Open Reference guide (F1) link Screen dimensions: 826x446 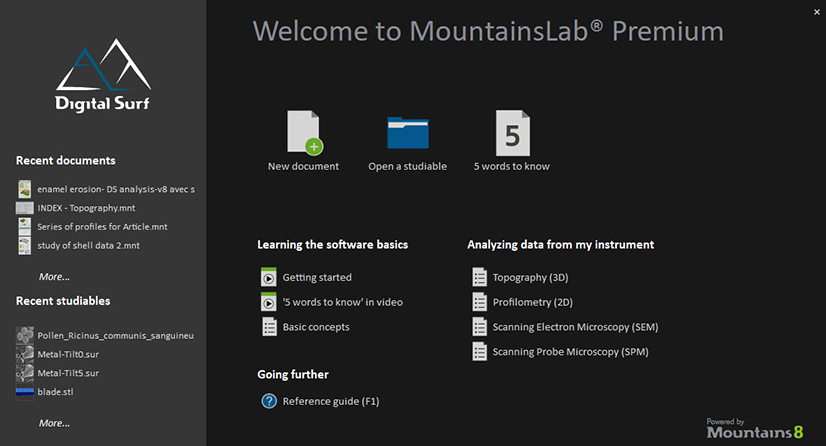[331, 401]
